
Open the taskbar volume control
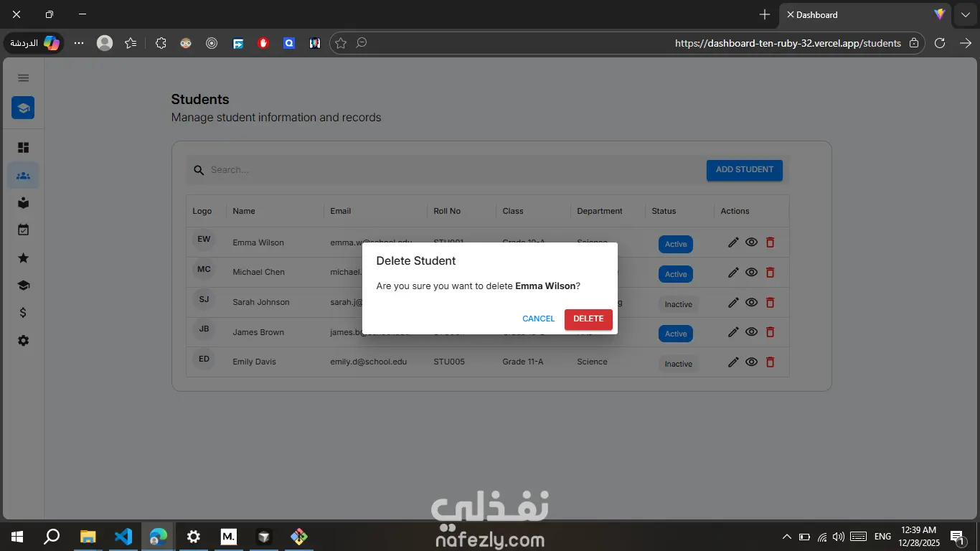(839, 536)
